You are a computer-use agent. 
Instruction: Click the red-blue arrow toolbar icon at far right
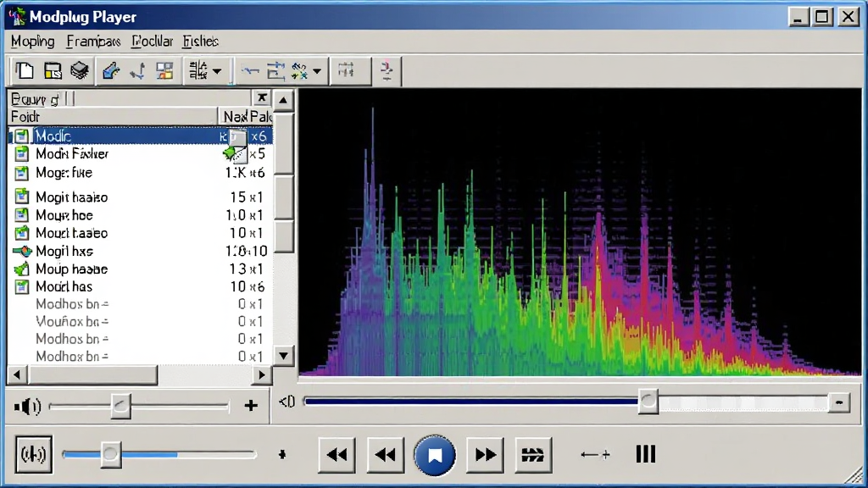pyautogui.click(x=387, y=71)
